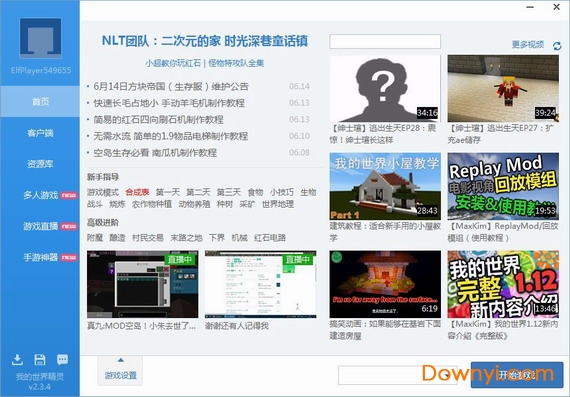Click 我的世界精灵 v2.3.4 version label
570x397 pixels.
click(40, 381)
